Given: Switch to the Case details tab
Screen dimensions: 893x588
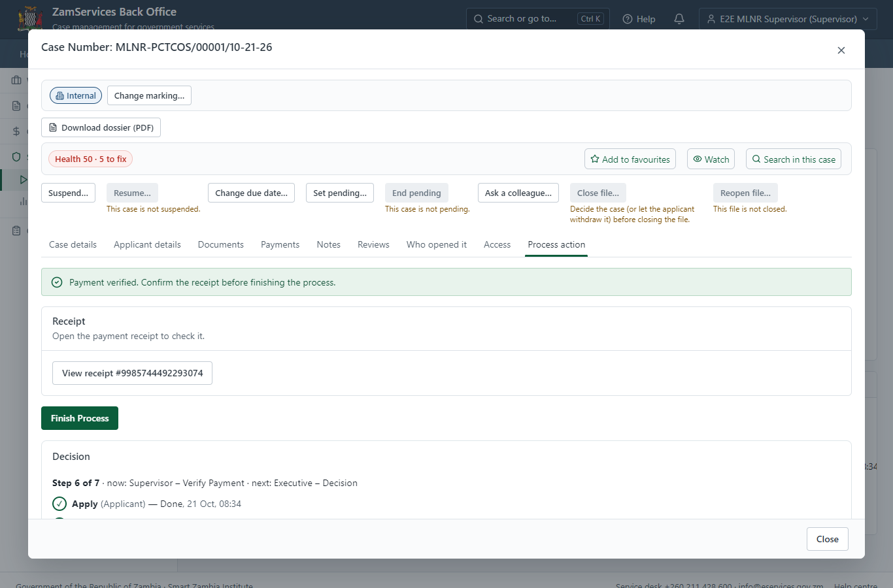Looking at the screenshot, I should pyautogui.click(x=73, y=244).
